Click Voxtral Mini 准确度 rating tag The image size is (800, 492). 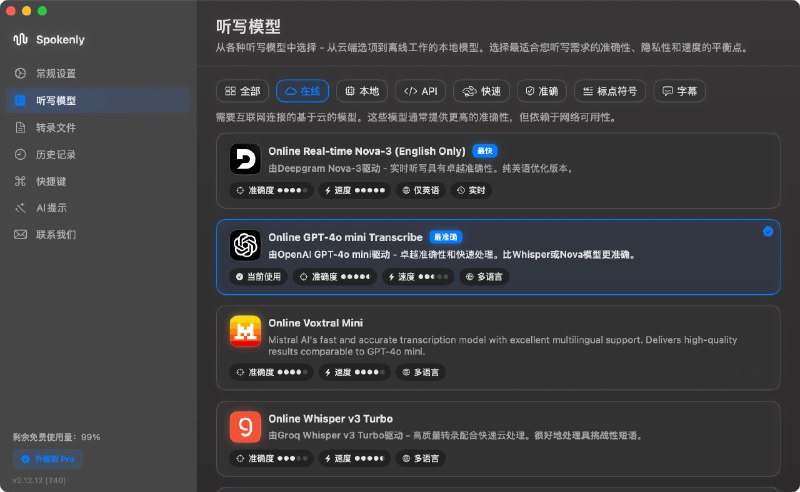click(271, 372)
